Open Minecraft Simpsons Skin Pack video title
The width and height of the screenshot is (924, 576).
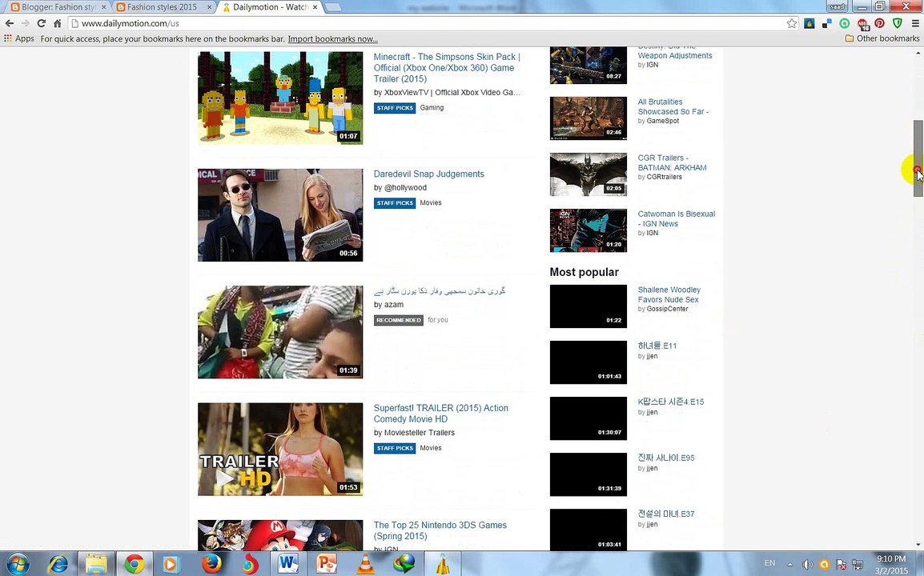[447, 68]
